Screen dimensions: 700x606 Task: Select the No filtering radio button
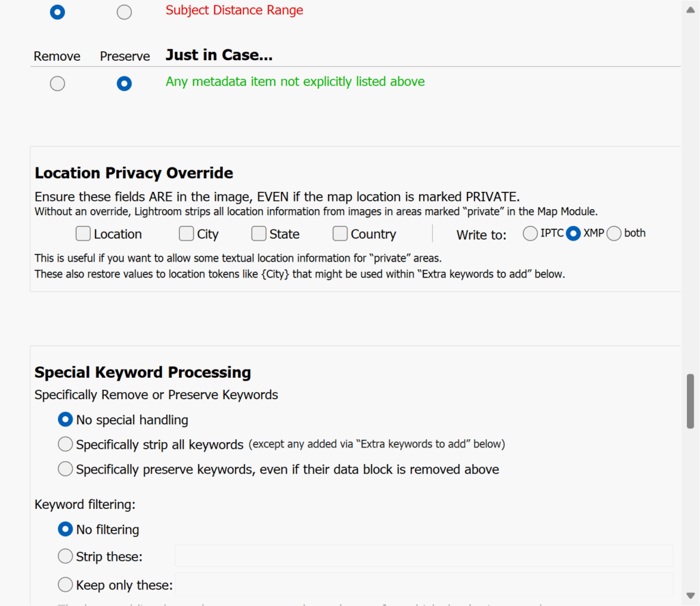pyautogui.click(x=65, y=529)
